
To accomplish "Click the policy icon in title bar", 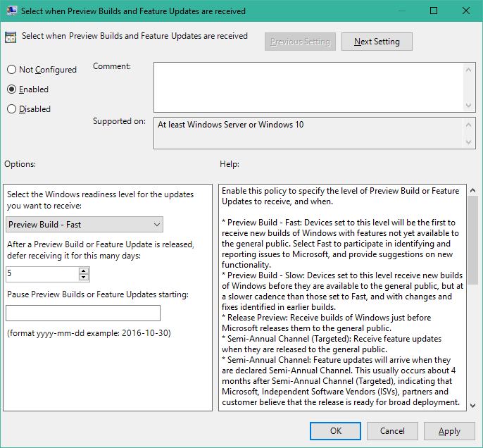I will (x=11, y=11).
